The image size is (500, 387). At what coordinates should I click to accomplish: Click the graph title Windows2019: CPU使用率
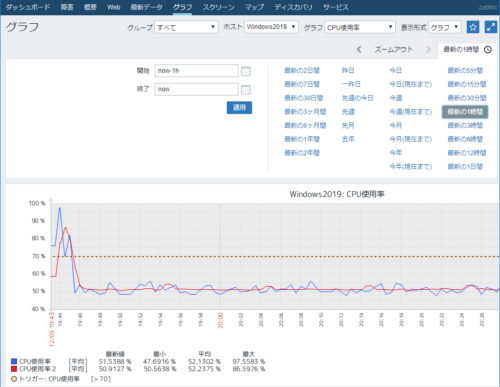[x=337, y=194]
